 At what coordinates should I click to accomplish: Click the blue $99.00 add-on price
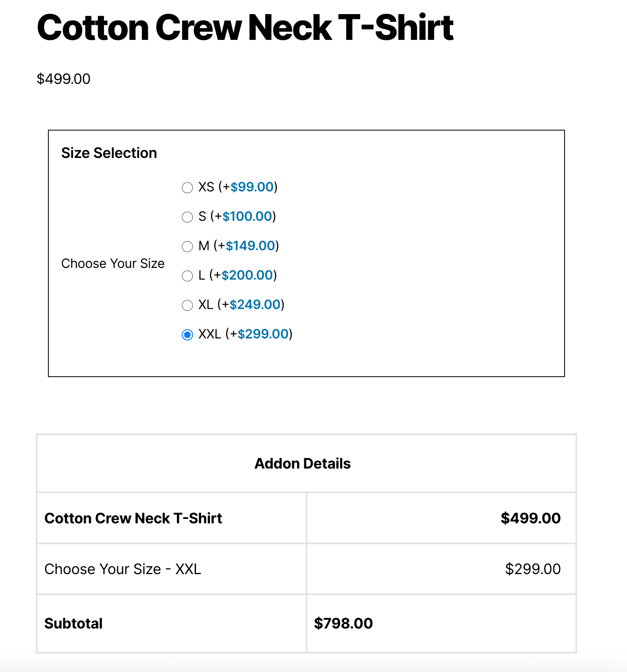[252, 187]
